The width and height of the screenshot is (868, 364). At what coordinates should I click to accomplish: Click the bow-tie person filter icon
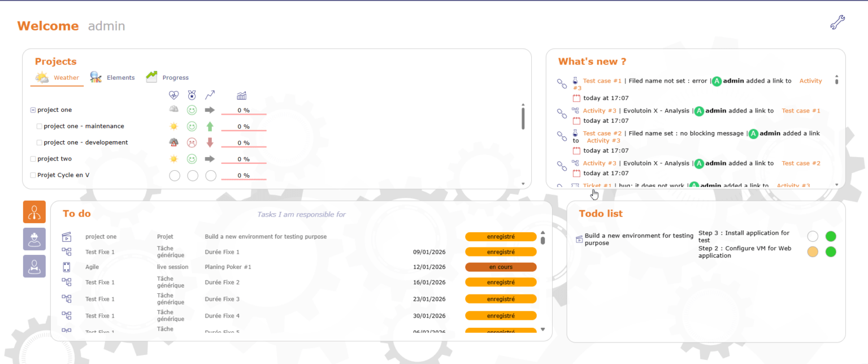pyautogui.click(x=34, y=266)
